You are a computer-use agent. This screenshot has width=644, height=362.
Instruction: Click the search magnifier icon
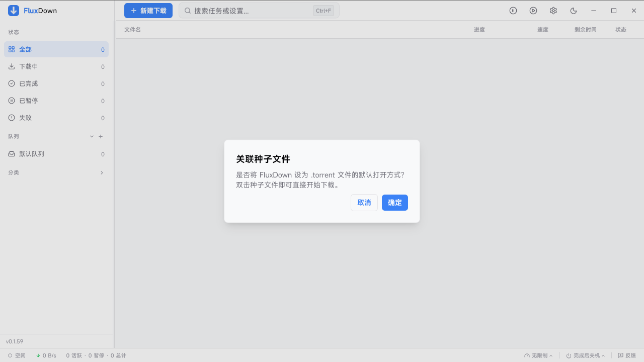pos(188,11)
